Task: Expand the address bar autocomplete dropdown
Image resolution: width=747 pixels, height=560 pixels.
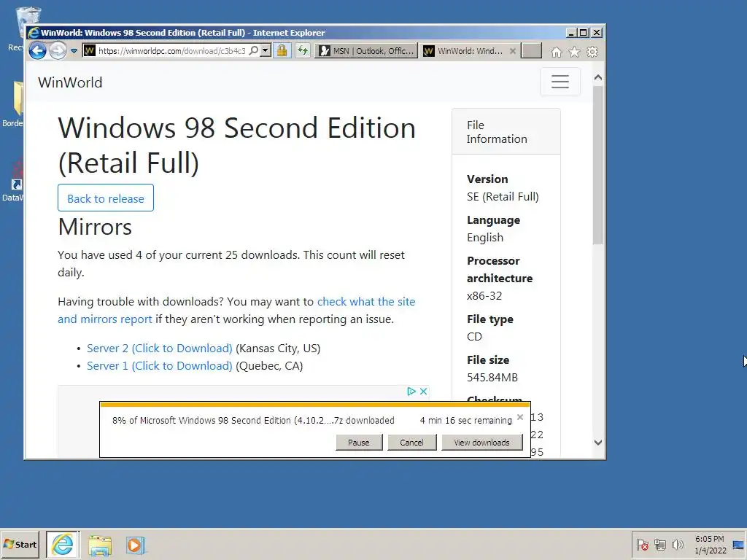Action: point(266,50)
